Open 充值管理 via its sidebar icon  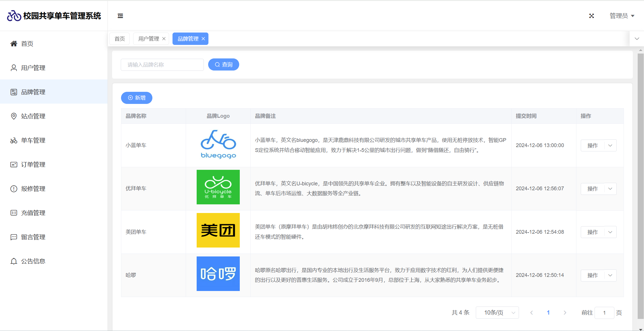click(x=14, y=213)
